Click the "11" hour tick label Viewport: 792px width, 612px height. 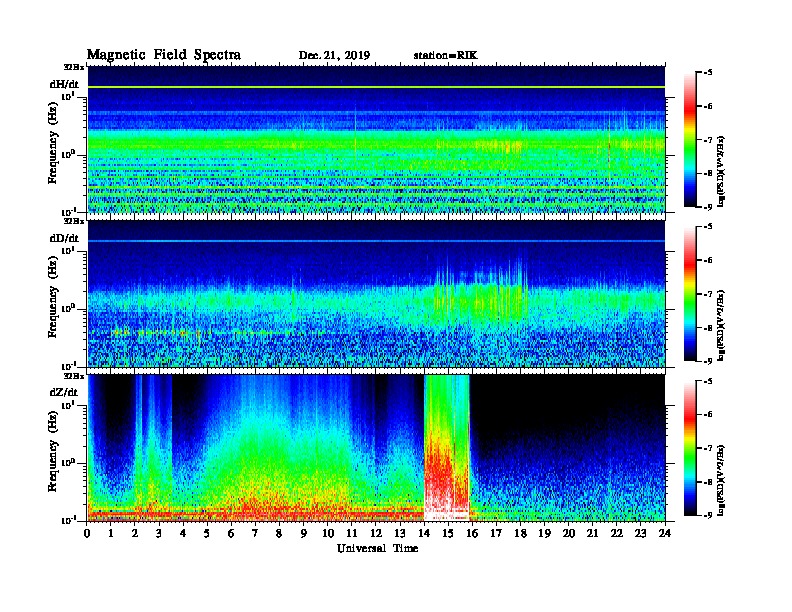352,533
